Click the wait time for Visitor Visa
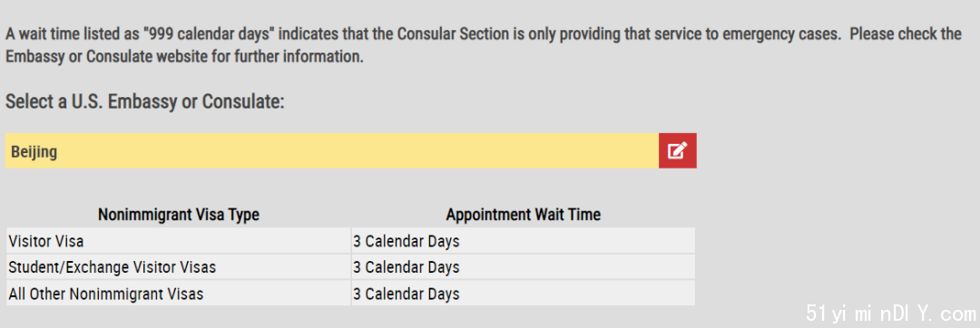Viewport: 980px width, 328px height. coord(407,241)
